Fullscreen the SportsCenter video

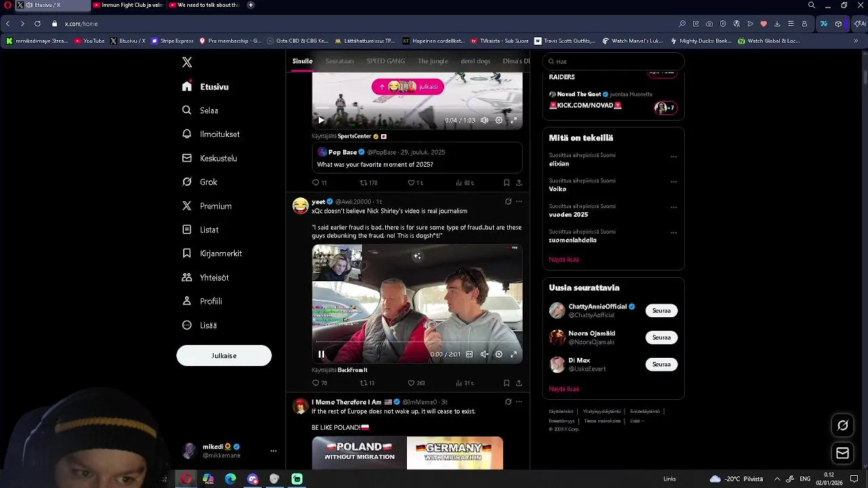tap(513, 121)
